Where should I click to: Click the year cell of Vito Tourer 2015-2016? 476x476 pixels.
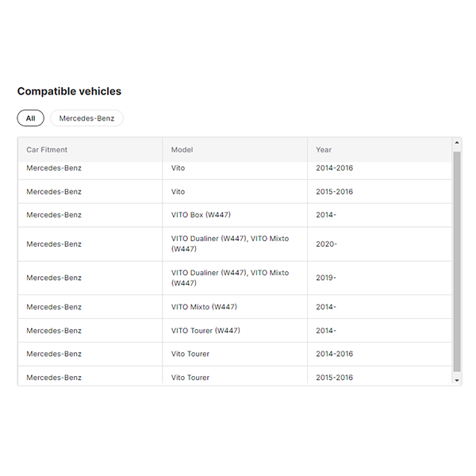(x=334, y=378)
